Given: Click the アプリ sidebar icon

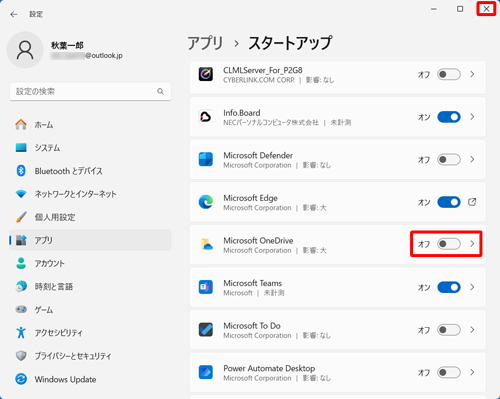Looking at the screenshot, I should (21, 240).
